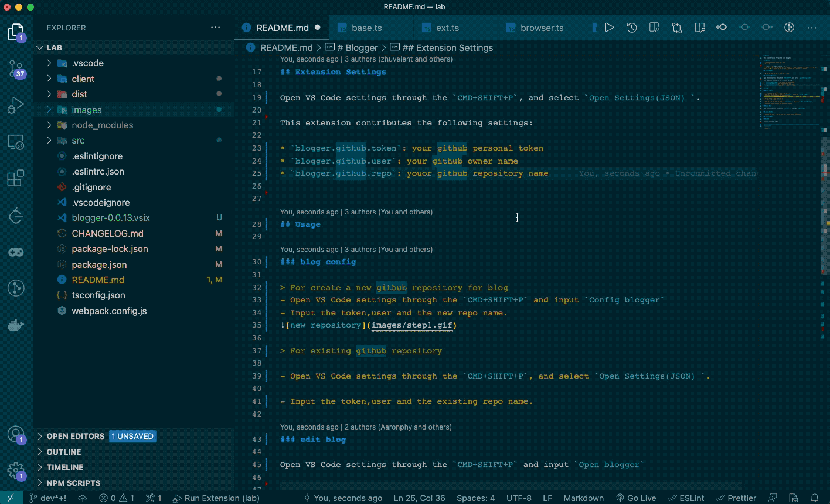The height and width of the screenshot is (504, 830).
Task: Open the Accounts menu
Action: 16,434
